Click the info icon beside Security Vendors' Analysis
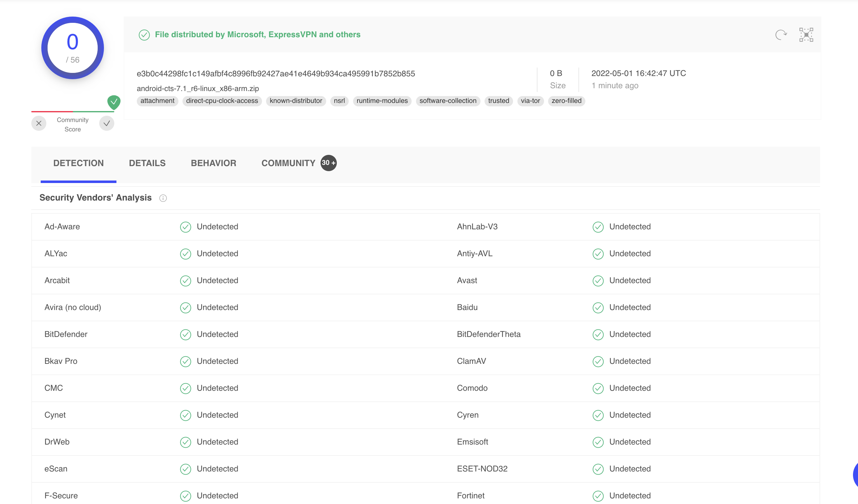This screenshot has width=858, height=504. pos(163,198)
